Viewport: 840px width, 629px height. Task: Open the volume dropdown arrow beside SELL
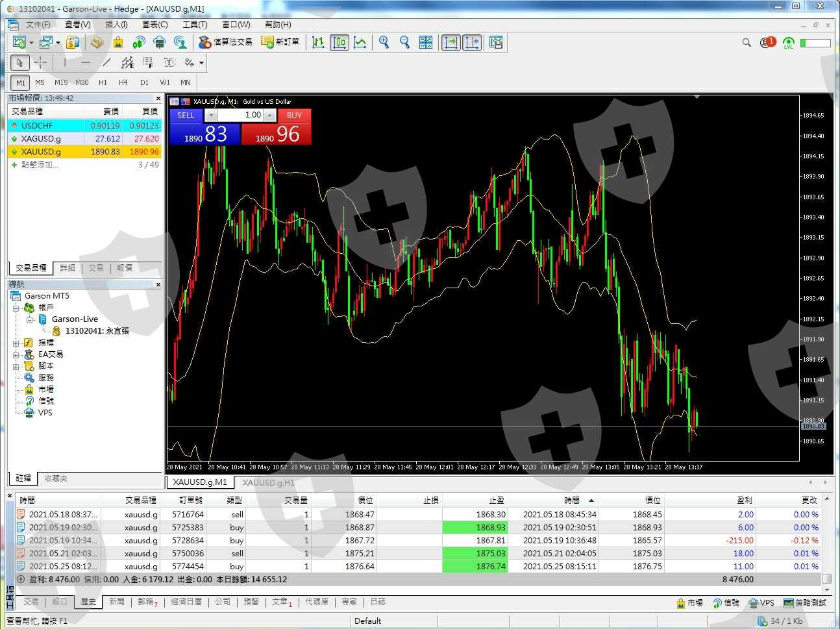coord(211,116)
